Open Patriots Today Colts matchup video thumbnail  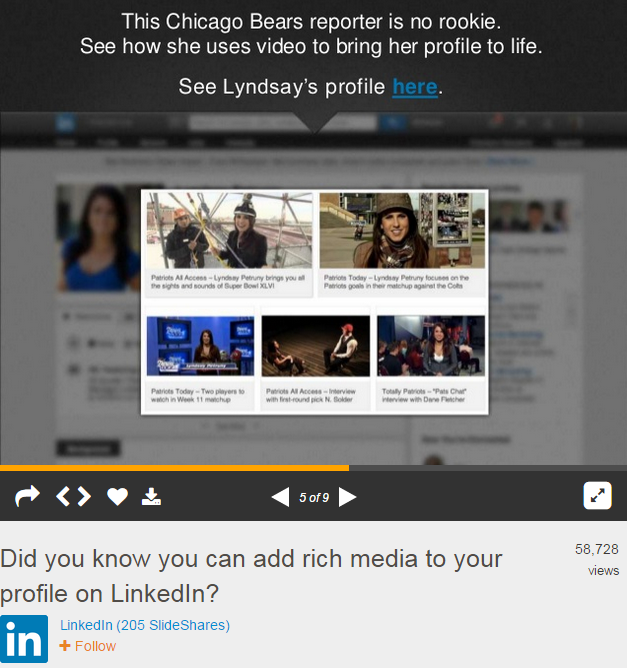tap(401, 231)
